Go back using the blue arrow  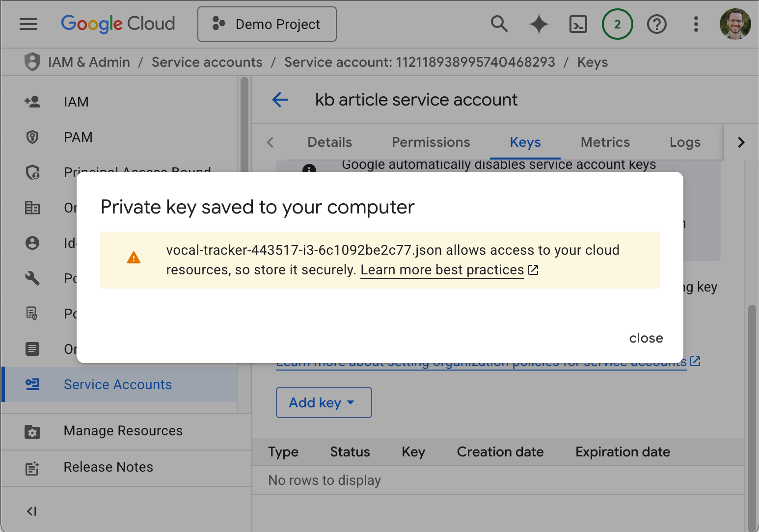click(x=280, y=100)
